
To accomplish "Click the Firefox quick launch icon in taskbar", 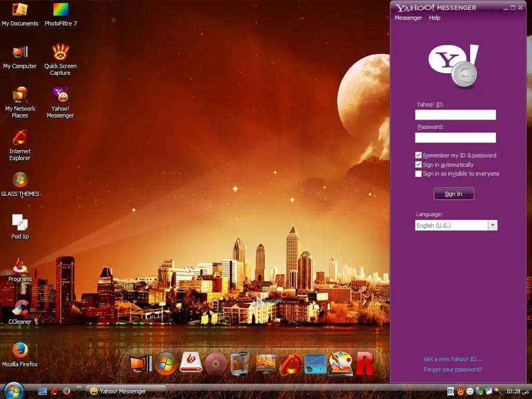I will (66, 391).
